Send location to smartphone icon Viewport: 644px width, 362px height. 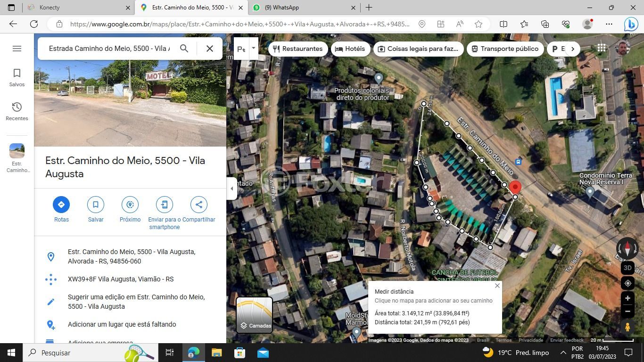pyautogui.click(x=164, y=205)
